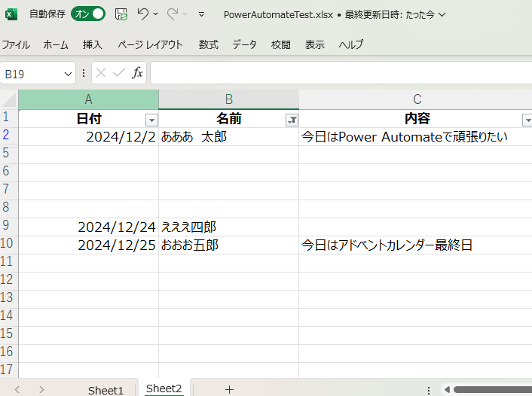Click the 名前 header cell
The image size is (532, 396).
(228, 119)
